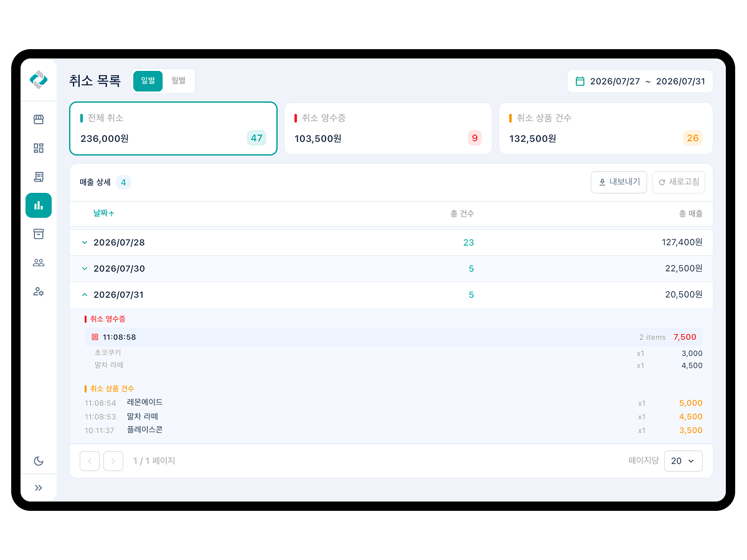Open the store icon in the sidebar
Image resolution: width=747 pixels, height=560 pixels.
point(39,119)
